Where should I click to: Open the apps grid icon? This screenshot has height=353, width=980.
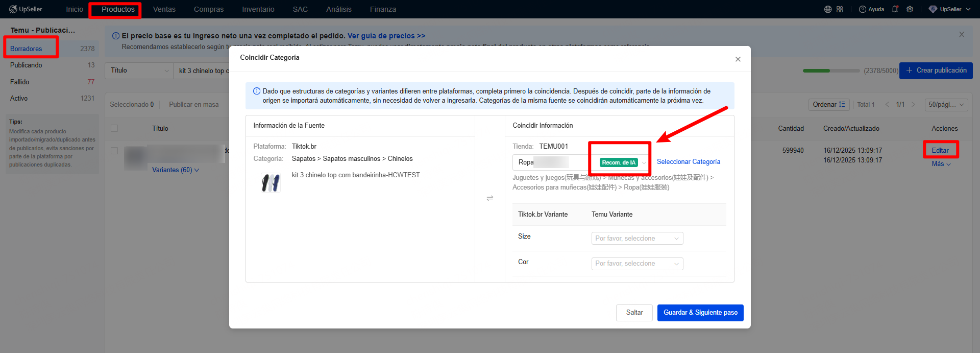(840, 9)
